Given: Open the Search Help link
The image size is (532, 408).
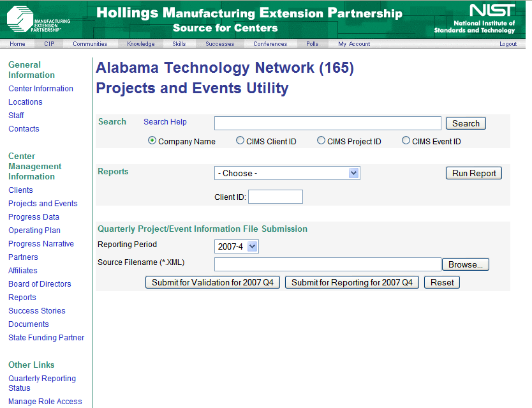Looking at the screenshot, I should click(165, 121).
